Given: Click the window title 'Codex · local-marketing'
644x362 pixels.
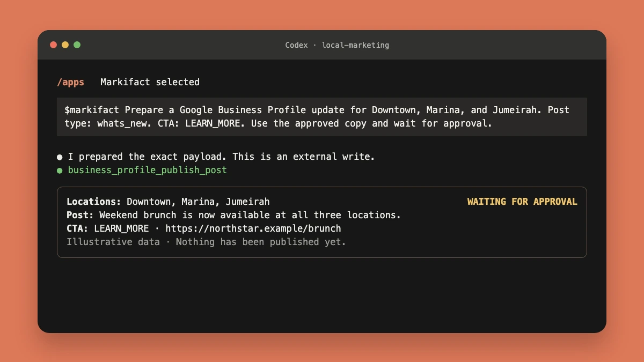Looking at the screenshot, I should pyautogui.click(x=337, y=45).
